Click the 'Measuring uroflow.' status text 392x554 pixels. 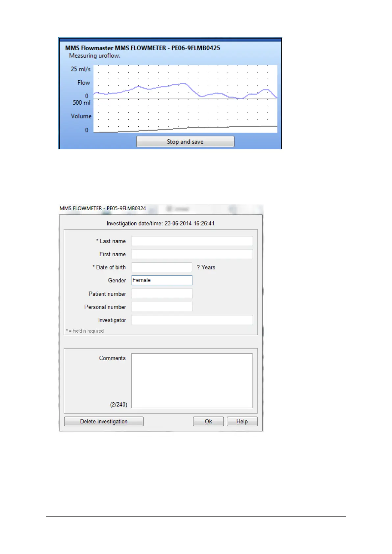click(x=95, y=56)
